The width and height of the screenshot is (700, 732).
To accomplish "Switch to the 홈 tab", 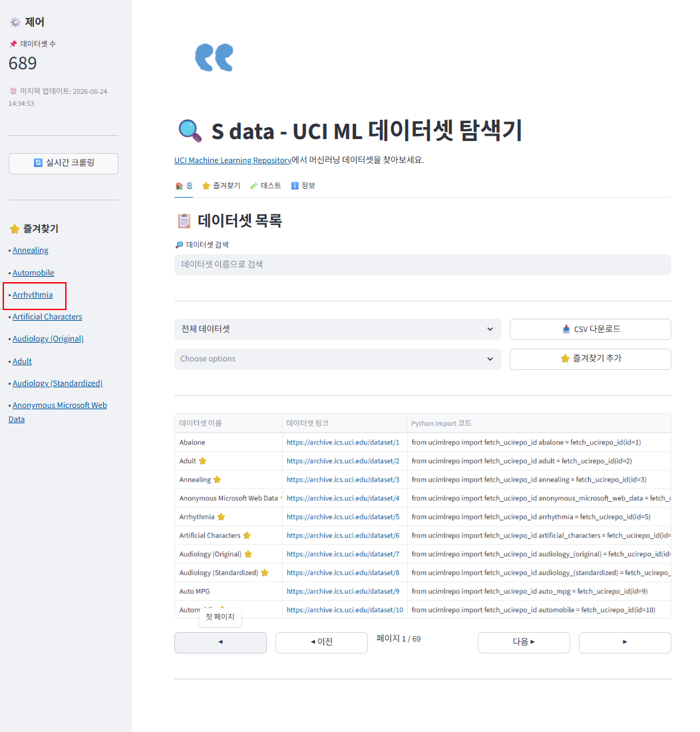I will [x=184, y=186].
